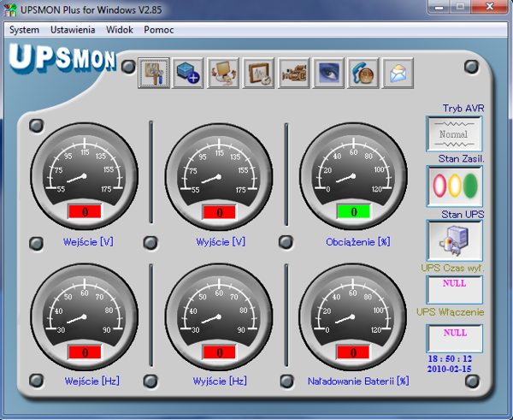Click the blue eye toolbar icon
This screenshot has width=513, height=420.
pos(328,73)
